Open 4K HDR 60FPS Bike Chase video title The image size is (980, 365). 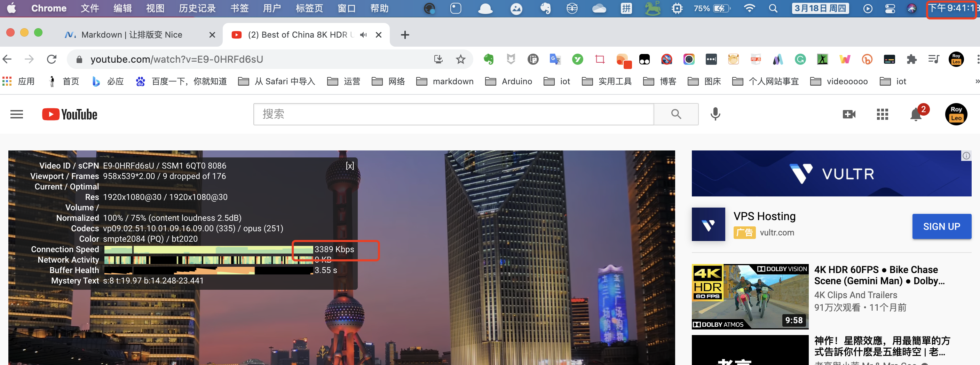click(x=879, y=275)
